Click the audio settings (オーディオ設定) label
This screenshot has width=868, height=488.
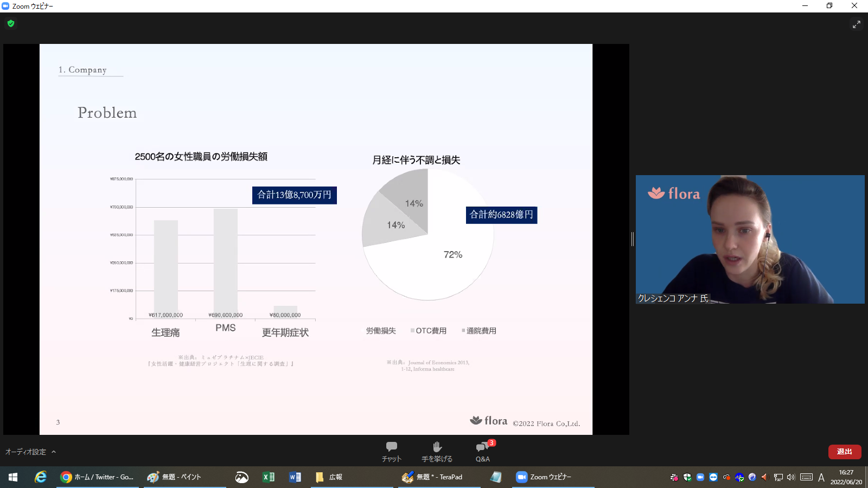(x=25, y=452)
